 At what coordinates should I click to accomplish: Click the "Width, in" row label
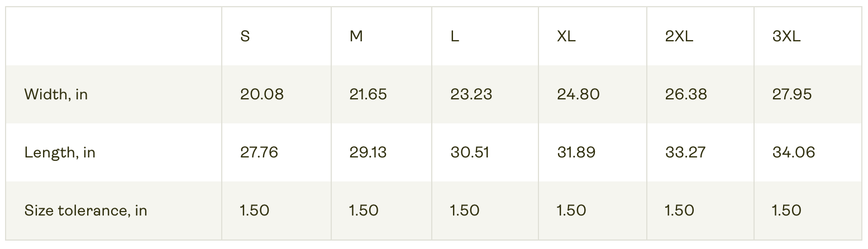point(56,94)
